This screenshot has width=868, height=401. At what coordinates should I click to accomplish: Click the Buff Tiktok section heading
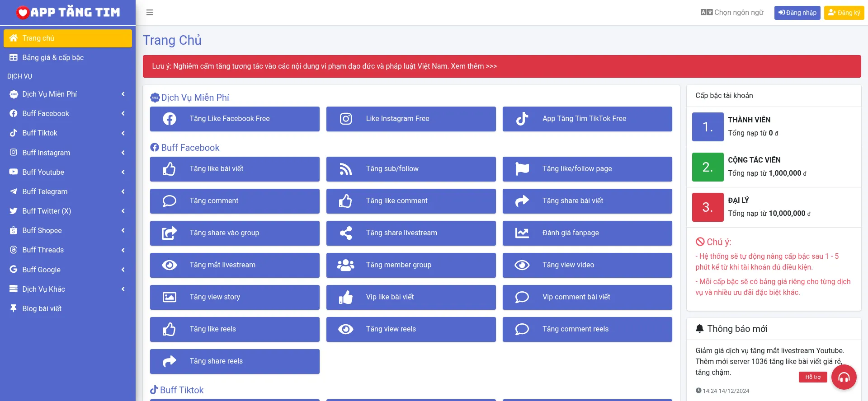click(177, 390)
